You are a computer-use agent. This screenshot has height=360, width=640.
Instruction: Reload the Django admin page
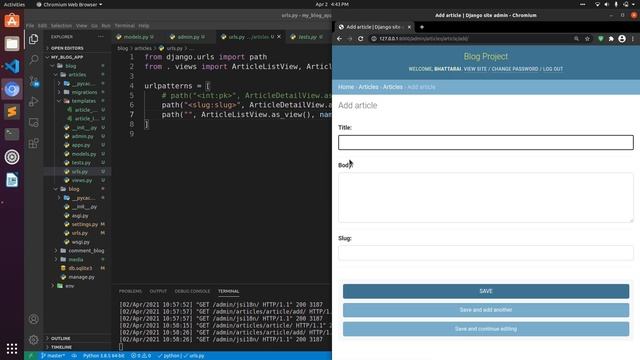pyautogui.click(x=360, y=39)
